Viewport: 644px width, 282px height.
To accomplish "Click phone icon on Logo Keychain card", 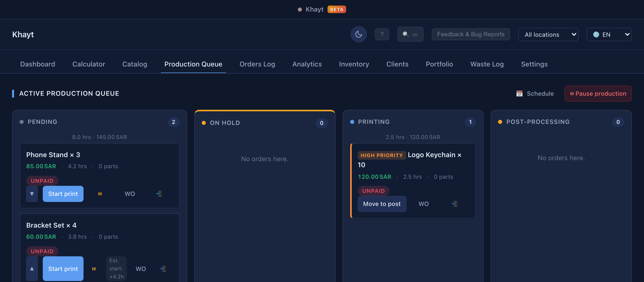I will pos(455,204).
